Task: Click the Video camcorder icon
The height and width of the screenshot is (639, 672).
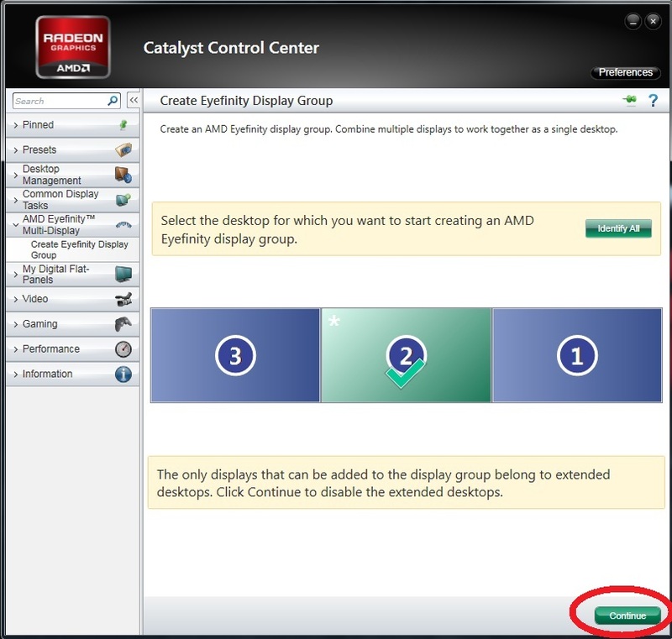Action: [x=123, y=299]
